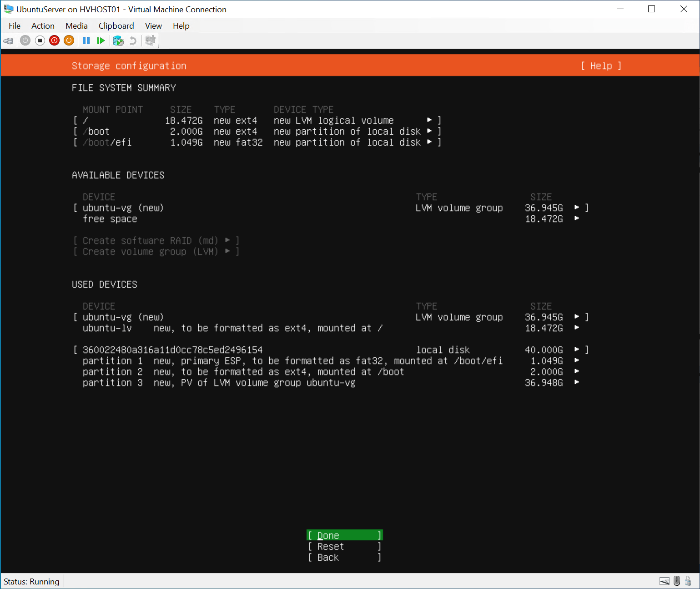Open the used ubuntu-vg volume group row arrow

(577, 317)
